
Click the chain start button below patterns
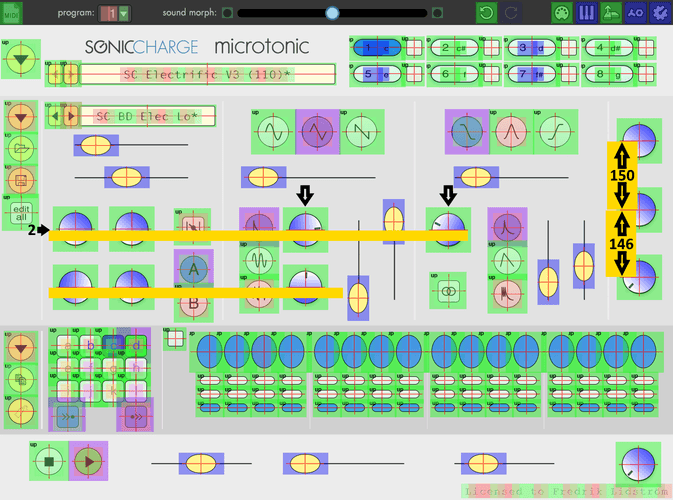67,416
